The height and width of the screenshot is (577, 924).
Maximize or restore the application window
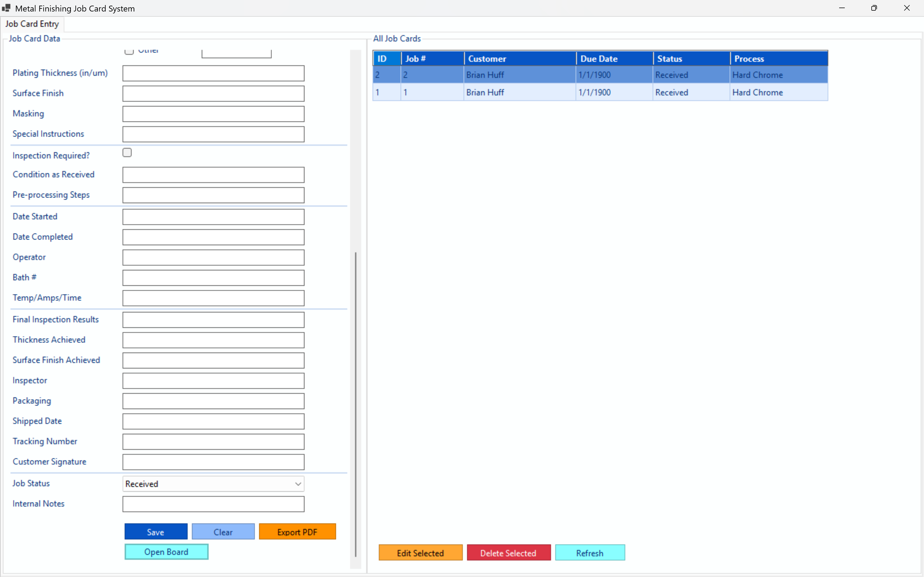click(874, 8)
